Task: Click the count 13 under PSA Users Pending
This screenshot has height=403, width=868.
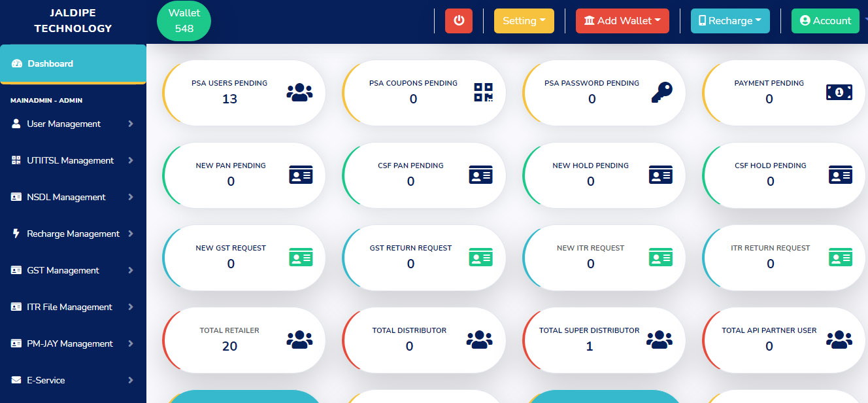Action: (229, 99)
